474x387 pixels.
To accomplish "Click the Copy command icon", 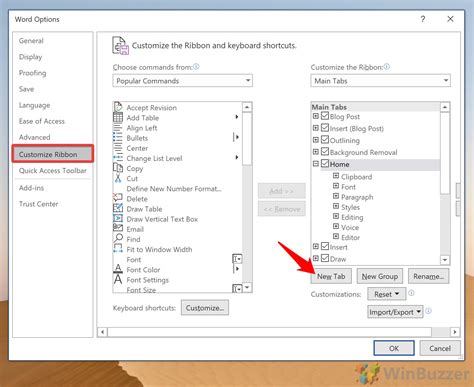I will [x=118, y=168].
